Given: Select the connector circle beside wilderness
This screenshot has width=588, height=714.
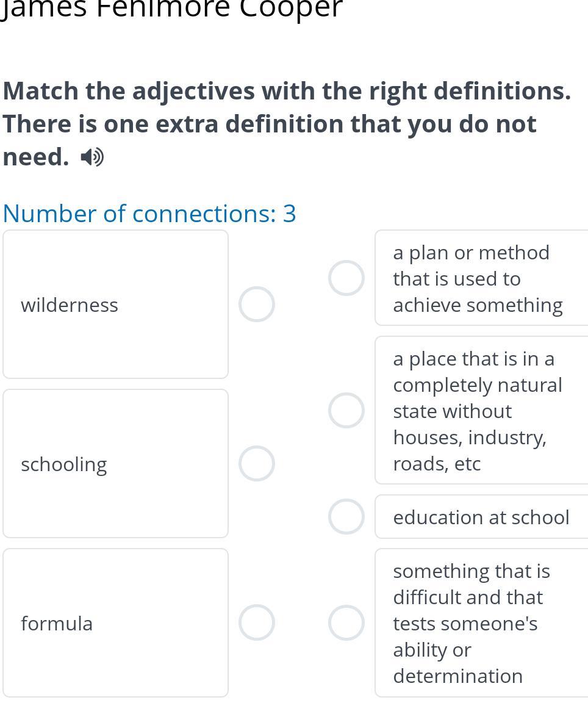Looking at the screenshot, I should [x=256, y=305].
